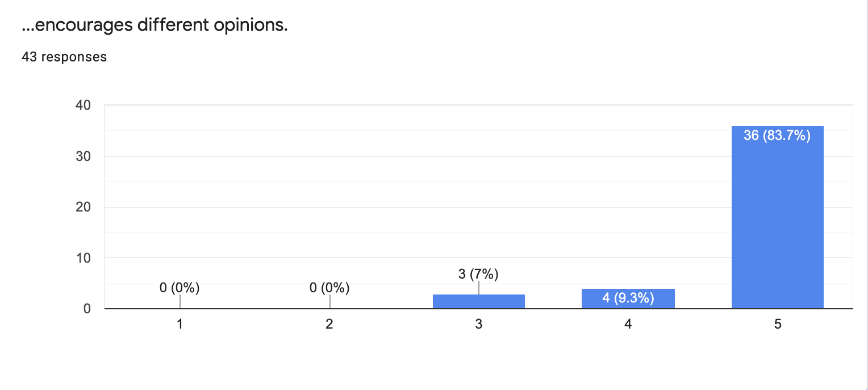Image resolution: width=868 pixels, height=390 pixels.
Task: Click x-axis label '5'
Action: click(x=778, y=325)
